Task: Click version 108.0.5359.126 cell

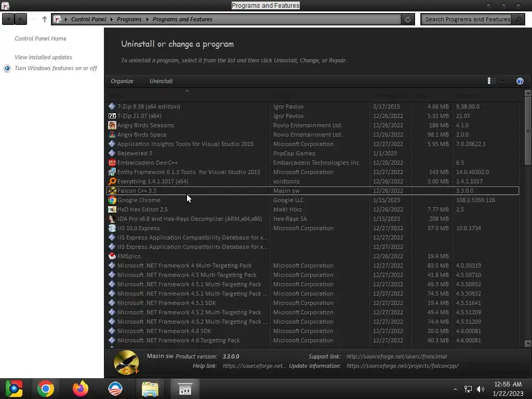Action: point(475,200)
